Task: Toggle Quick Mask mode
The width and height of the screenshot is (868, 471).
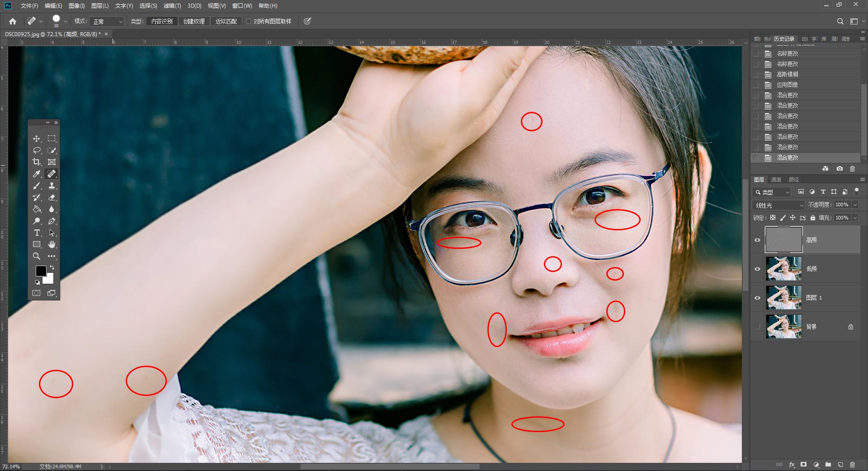Action: point(37,293)
